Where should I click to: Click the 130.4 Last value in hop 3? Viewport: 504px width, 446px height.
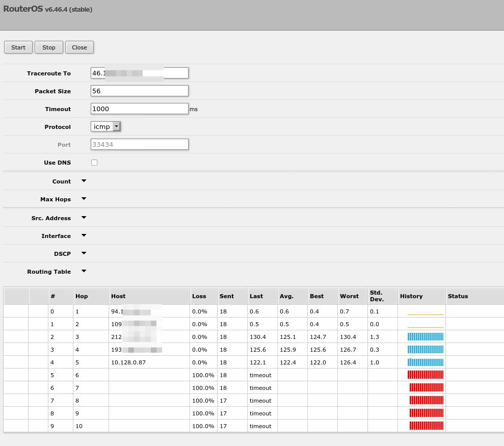[258, 337]
